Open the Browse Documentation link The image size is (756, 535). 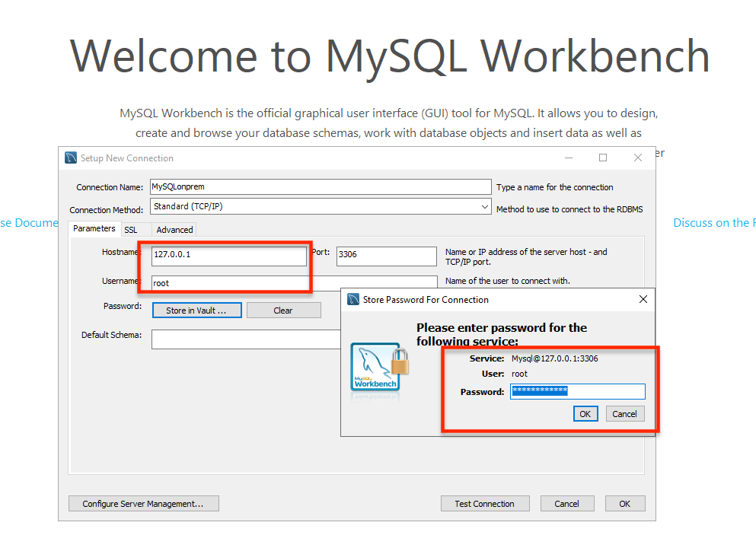(29, 223)
